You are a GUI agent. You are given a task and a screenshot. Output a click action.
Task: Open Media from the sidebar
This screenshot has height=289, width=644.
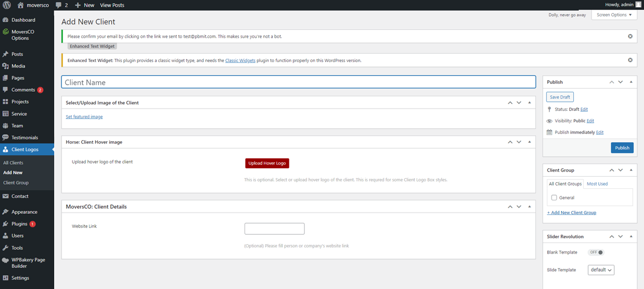point(18,66)
